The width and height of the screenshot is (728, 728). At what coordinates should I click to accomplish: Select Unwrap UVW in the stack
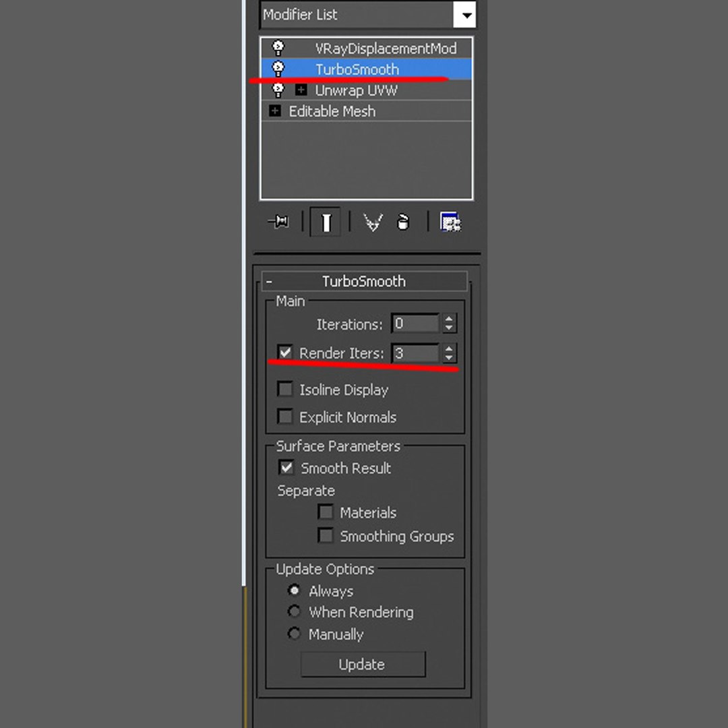point(356,90)
